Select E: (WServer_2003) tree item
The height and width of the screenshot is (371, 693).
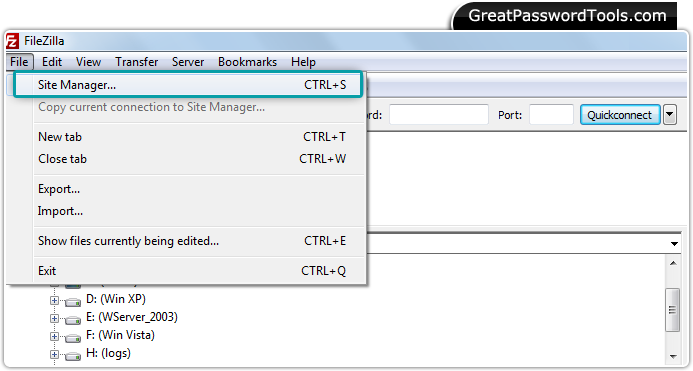point(132,317)
